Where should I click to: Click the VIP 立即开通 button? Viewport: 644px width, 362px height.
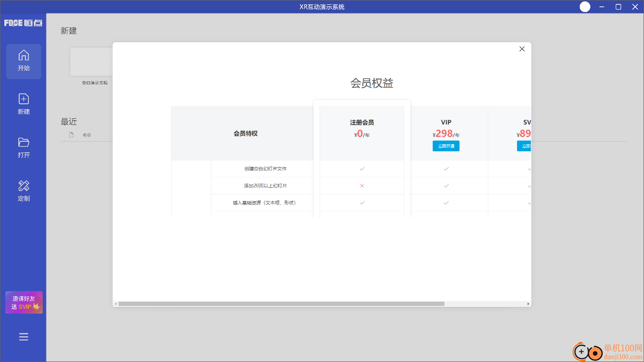coord(446,146)
